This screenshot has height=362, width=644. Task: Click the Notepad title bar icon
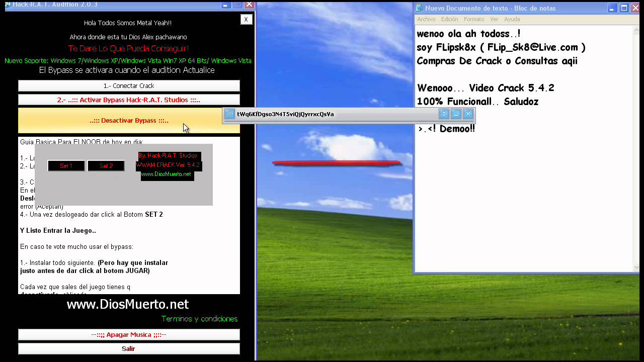click(419, 8)
